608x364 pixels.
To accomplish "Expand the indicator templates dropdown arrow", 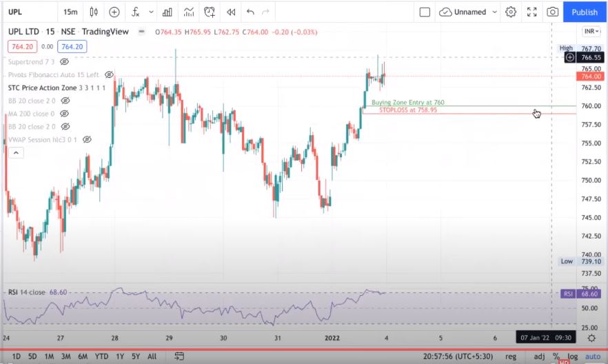I will 151,12.
